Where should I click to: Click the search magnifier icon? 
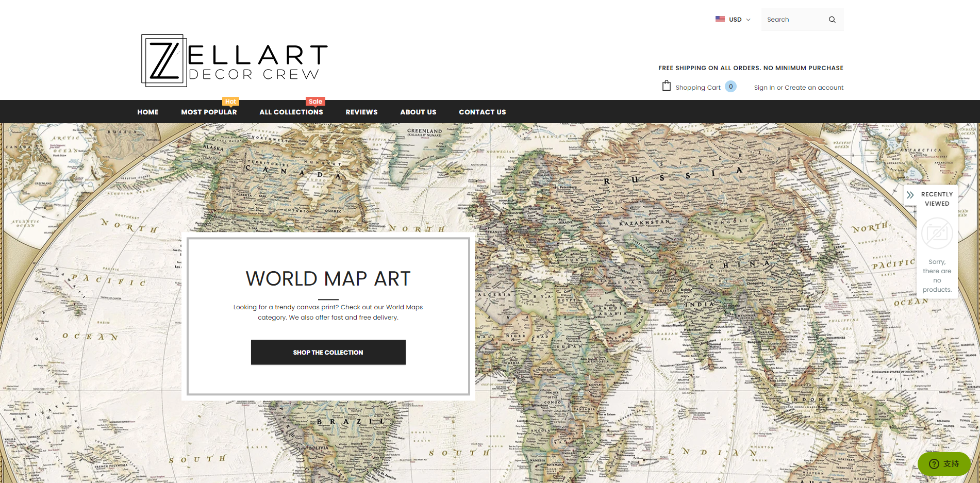(x=832, y=20)
